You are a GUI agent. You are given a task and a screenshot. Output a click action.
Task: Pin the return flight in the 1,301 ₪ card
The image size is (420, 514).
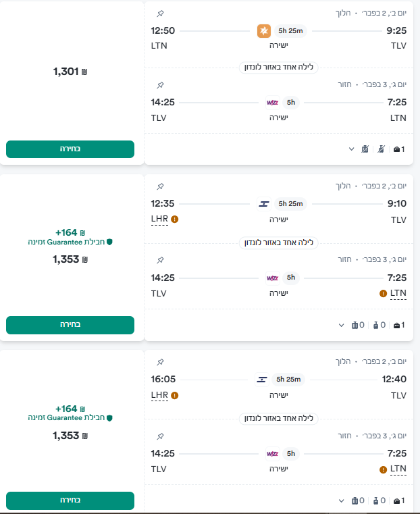160,85
